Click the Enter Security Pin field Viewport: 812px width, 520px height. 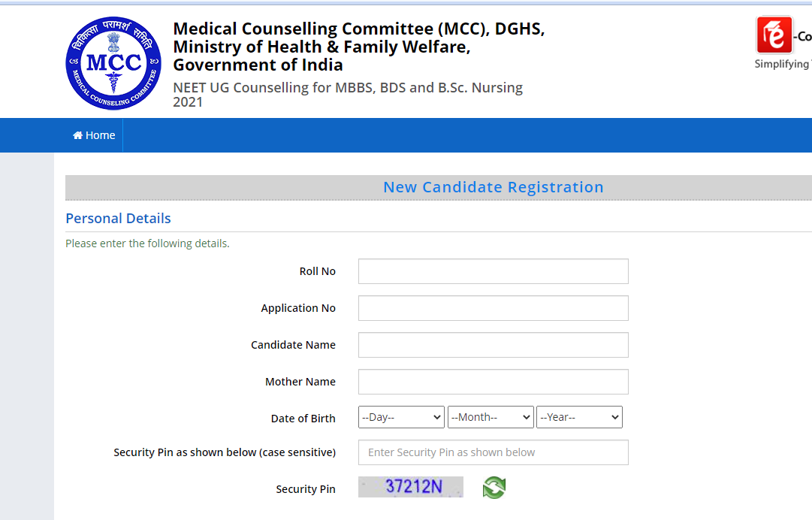[493, 452]
